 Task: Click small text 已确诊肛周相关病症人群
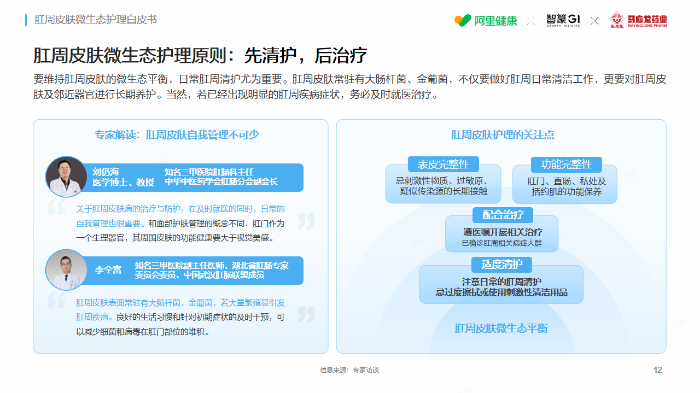502,243
